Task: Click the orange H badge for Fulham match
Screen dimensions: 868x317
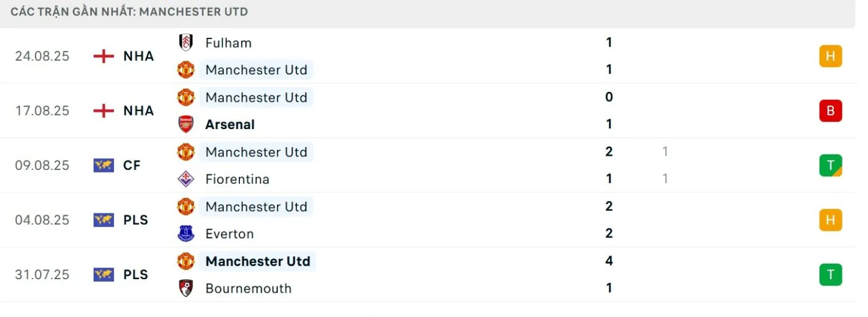Action: tap(830, 56)
